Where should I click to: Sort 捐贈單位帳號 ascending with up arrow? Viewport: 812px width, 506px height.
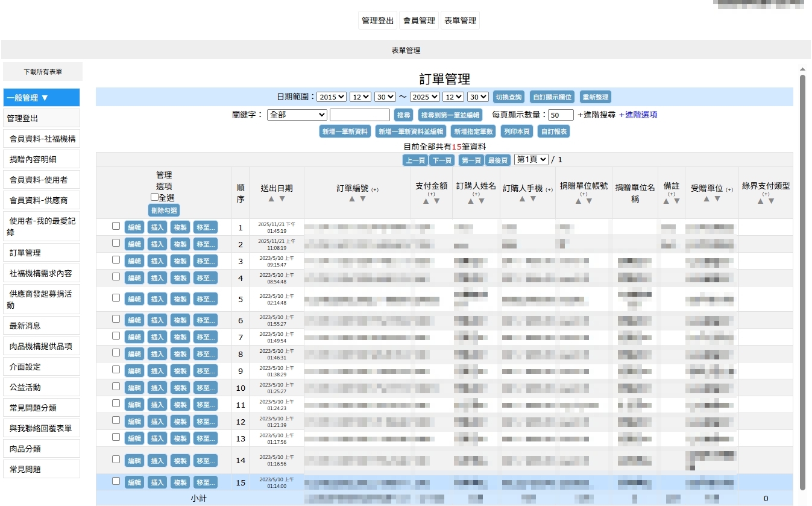click(x=579, y=201)
